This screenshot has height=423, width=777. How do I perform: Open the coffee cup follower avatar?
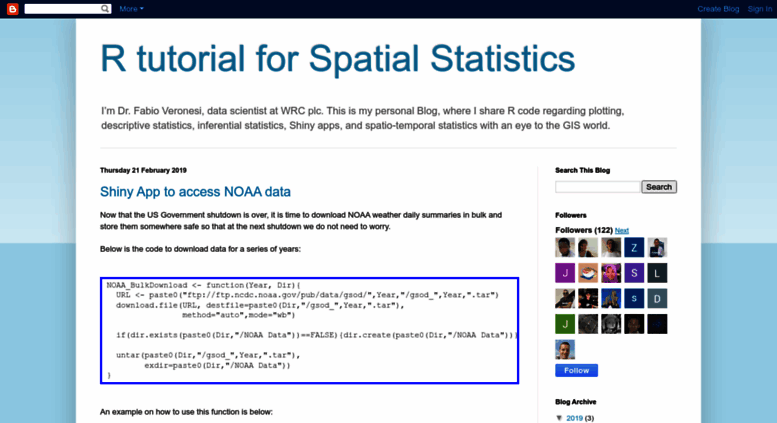(588, 273)
